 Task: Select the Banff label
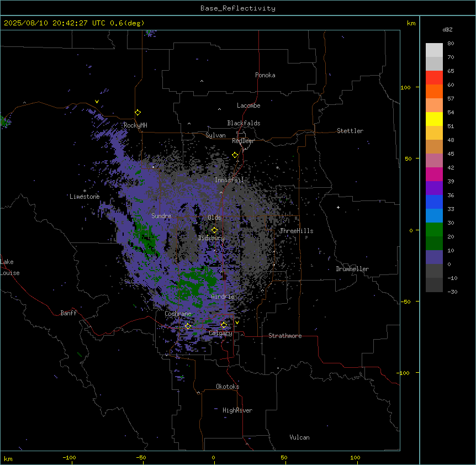[x=68, y=313]
